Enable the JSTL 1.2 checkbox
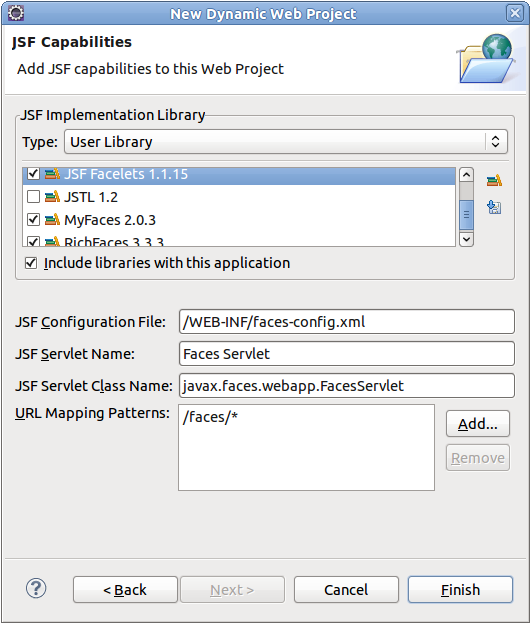The height and width of the screenshot is (623, 530). [x=33, y=197]
